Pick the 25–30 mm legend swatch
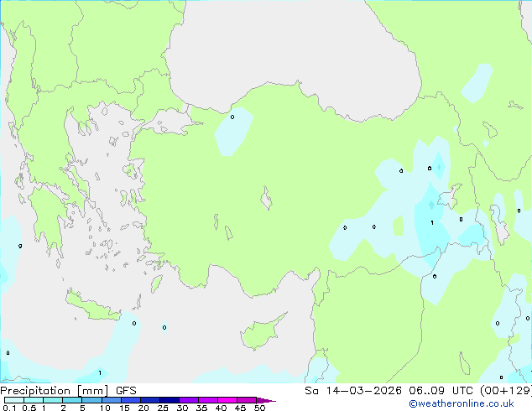 coord(169,400)
